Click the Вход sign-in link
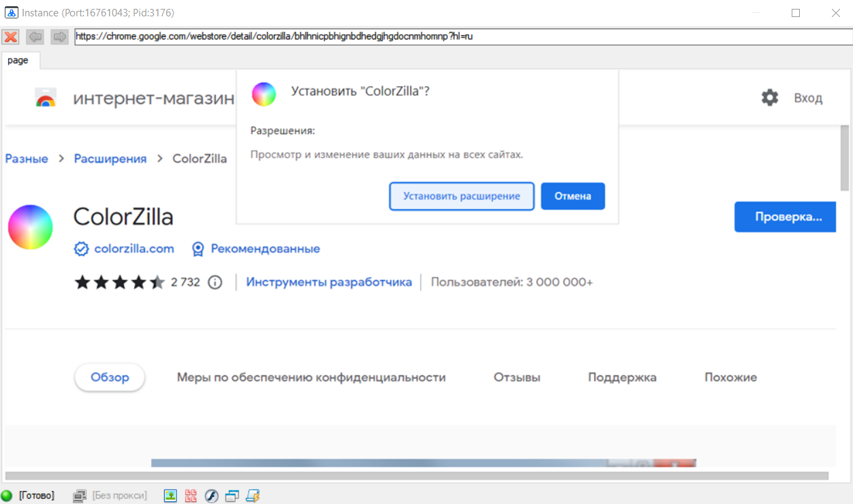This screenshot has height=504, width=853. pyautogui.click(x=808, y=98)
